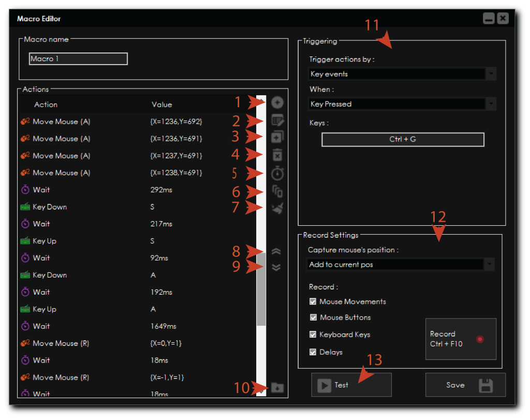Click the add action plus icon
Image resolution: width=530 pixels, height=420 pixels.
(x=277, y=103)
